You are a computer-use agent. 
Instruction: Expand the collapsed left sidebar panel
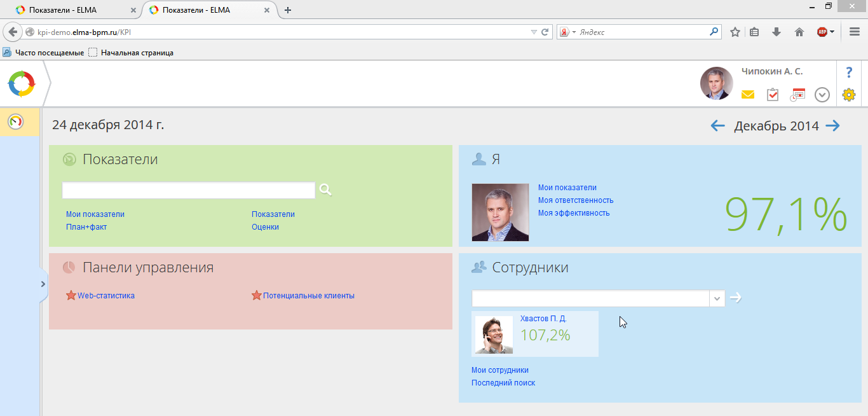point(43,284)
